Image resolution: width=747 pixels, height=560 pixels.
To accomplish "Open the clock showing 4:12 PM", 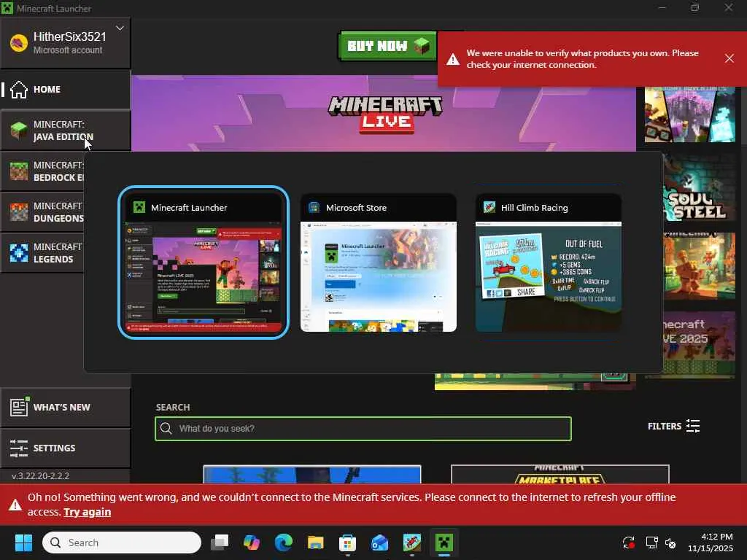I will point(710,542).
